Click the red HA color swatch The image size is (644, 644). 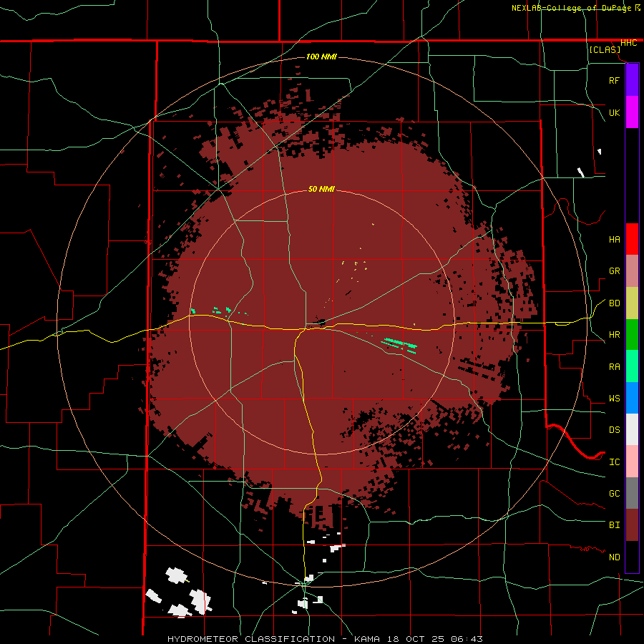(632, 239)
